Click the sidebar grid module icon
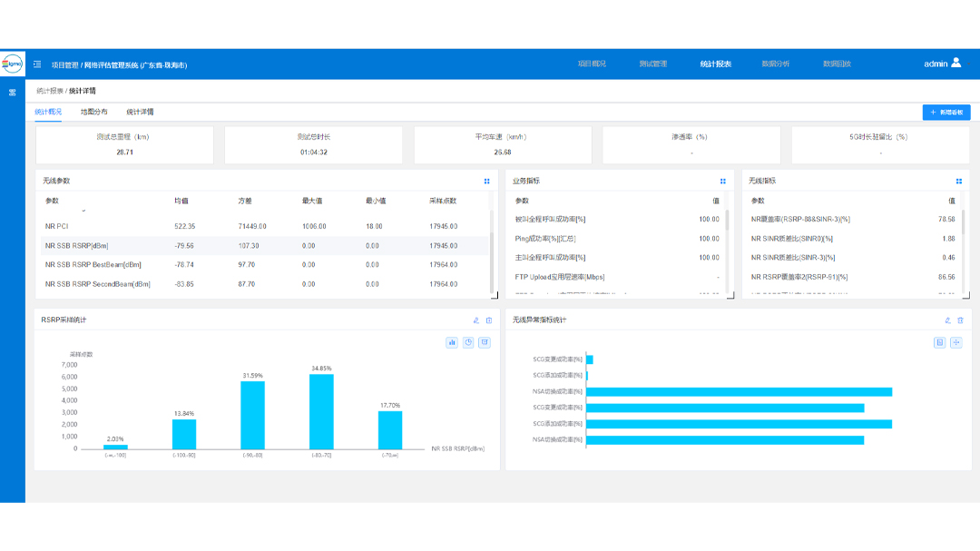Screen dimensions: 980x551 [x=12, y=93]
